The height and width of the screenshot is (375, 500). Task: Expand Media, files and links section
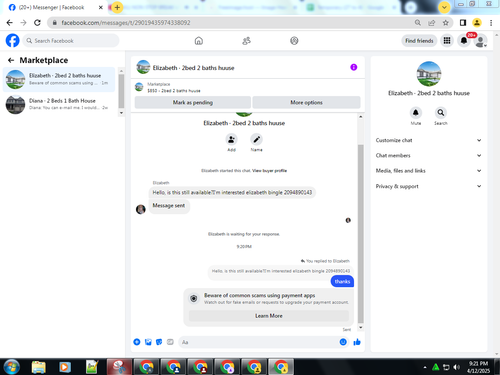tap(429, 171)
